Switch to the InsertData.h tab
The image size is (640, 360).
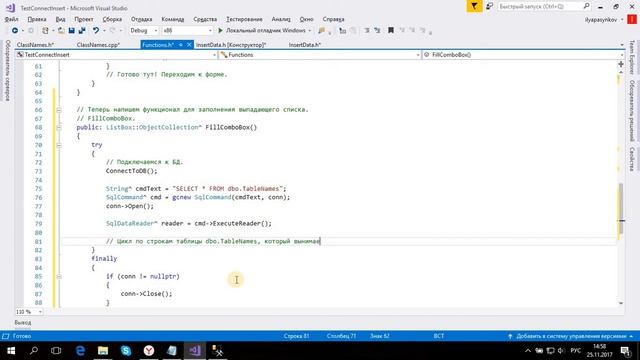click(305, 45)
